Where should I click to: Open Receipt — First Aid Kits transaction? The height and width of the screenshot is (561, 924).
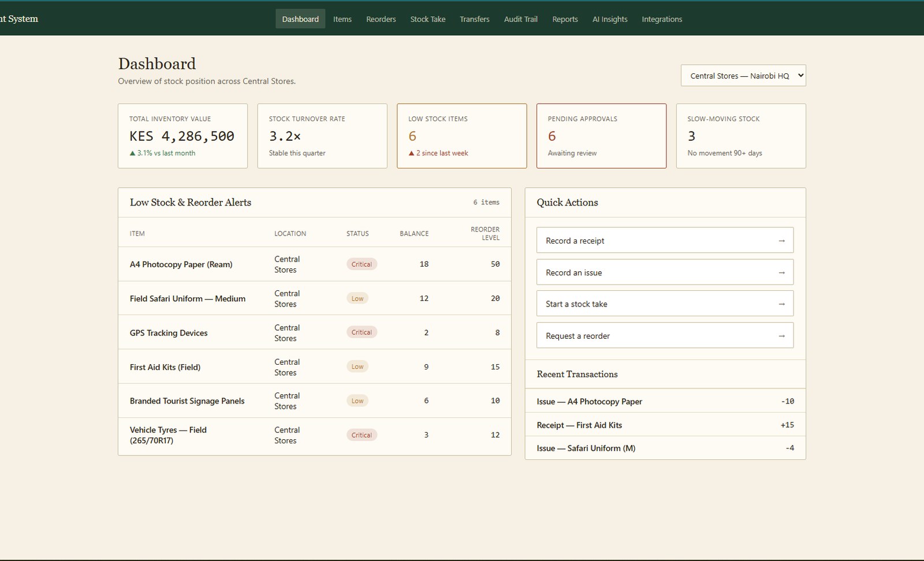(665, 425)
